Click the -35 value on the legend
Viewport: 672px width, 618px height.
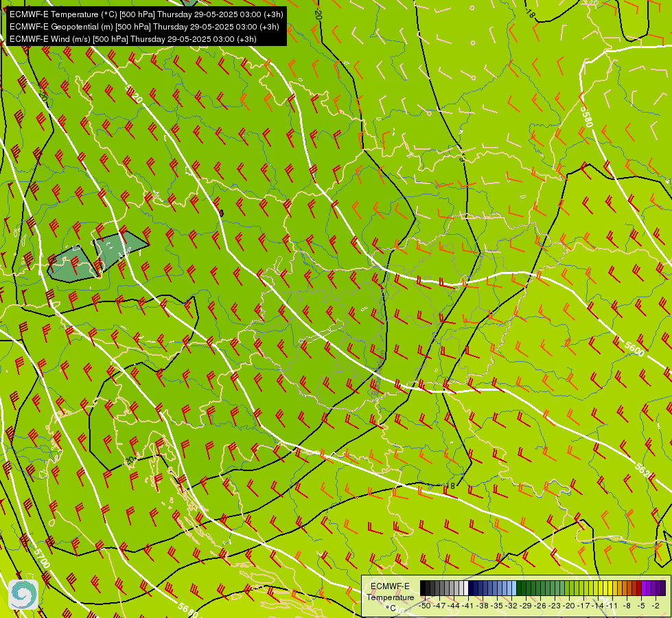[497, 606]
